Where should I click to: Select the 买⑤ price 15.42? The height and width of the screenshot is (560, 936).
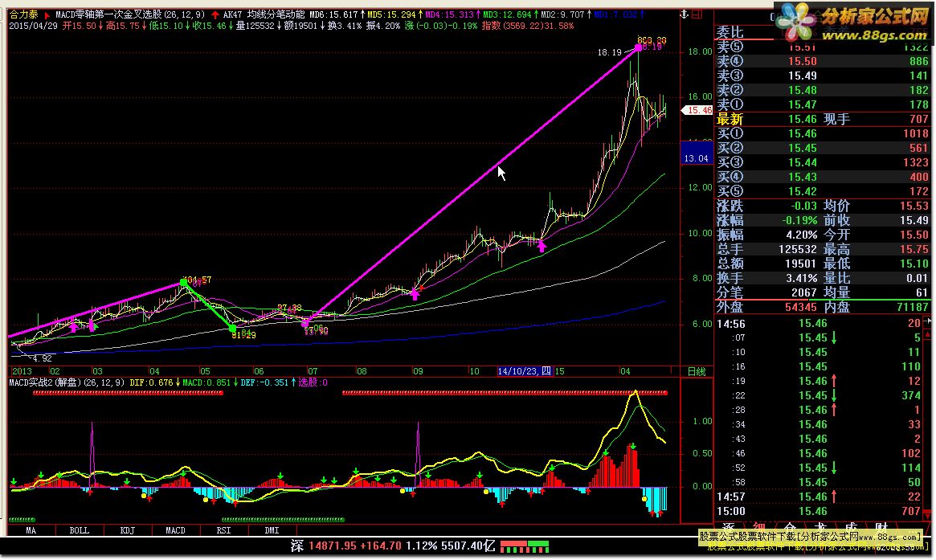[x=802, y=191]
